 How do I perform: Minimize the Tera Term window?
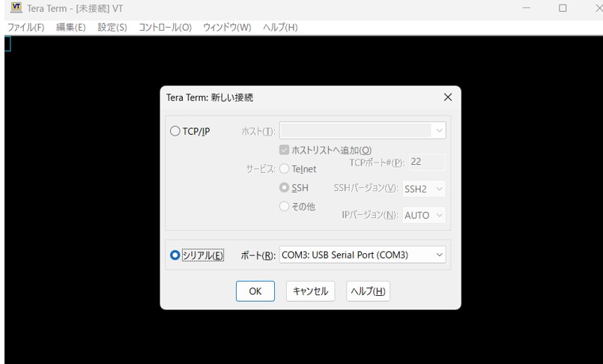click(527, 8)
